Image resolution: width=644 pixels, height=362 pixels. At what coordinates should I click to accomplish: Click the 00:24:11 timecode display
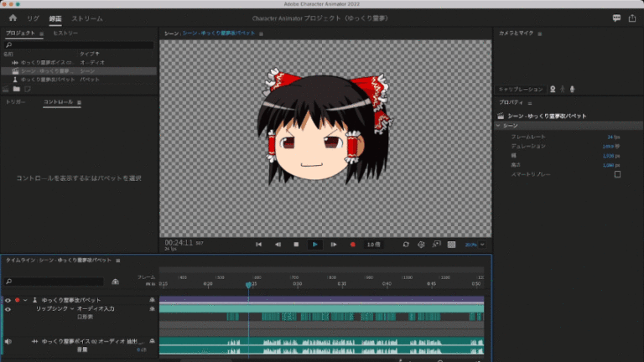click(179, 242)
